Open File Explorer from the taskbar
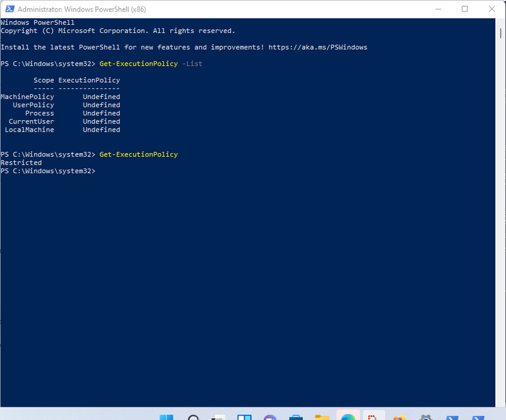506x420 pixels. tap(322, 417)
